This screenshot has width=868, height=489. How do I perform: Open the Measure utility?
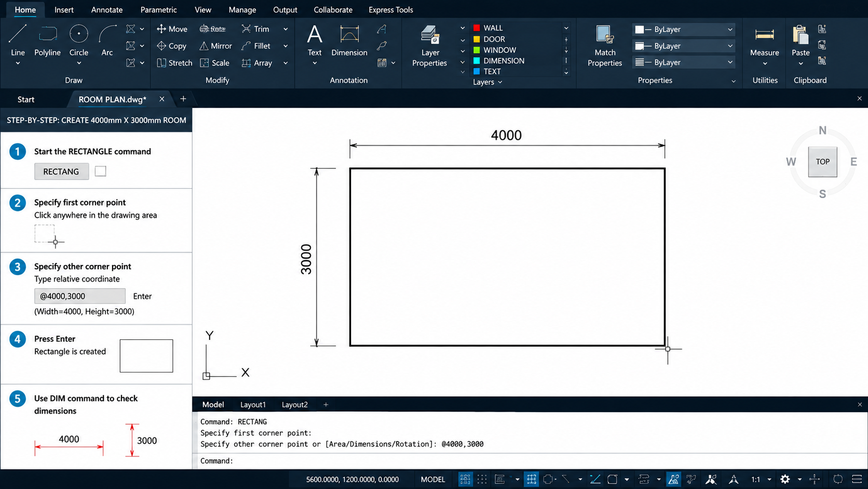tap(764, 40)
